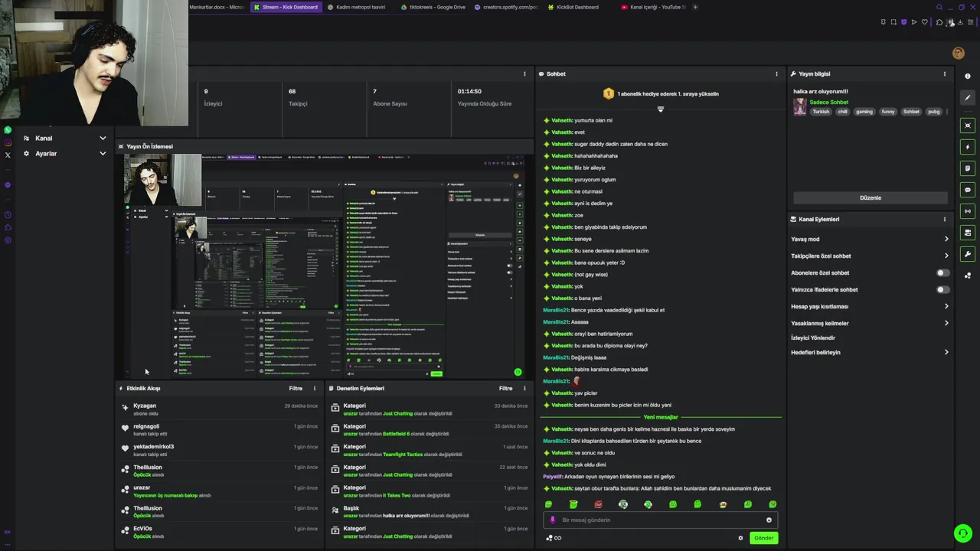The width and height of the screenshot is (980, 551).
Task: Click Filtre in Etkinlik Akışı panel
Action: coord(296,389)
